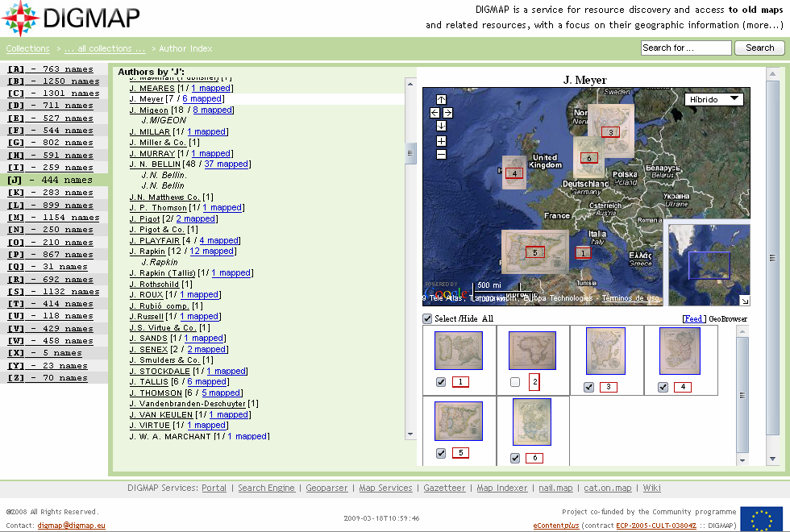Open the Map Indexer service link
The height and width of the screenshot is (532, 790).
pos(501,488)
